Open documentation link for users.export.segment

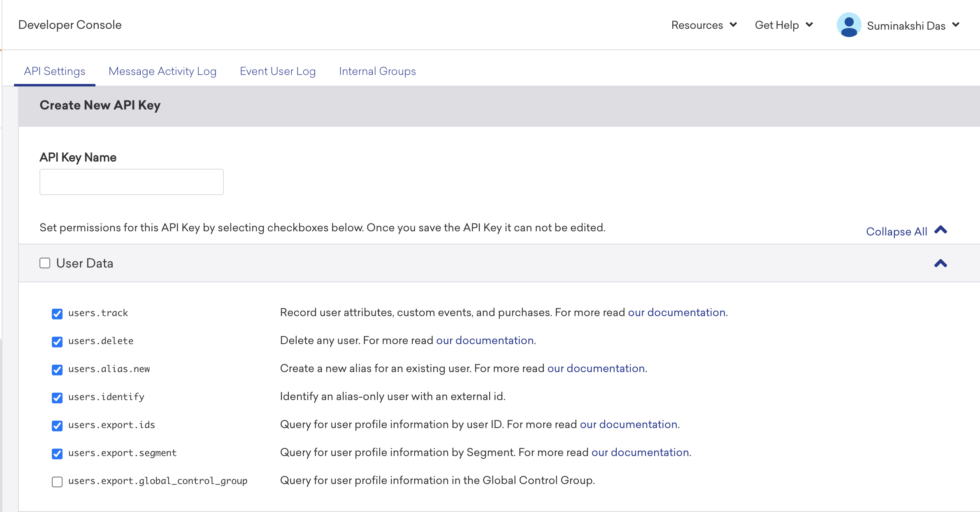point(640,452)
